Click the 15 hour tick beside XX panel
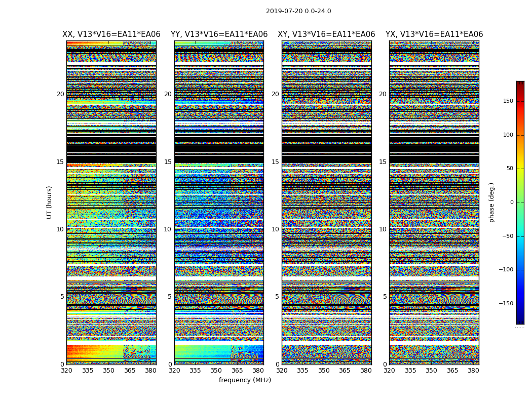Screen dimensions: 532x405 coord(60,162)
